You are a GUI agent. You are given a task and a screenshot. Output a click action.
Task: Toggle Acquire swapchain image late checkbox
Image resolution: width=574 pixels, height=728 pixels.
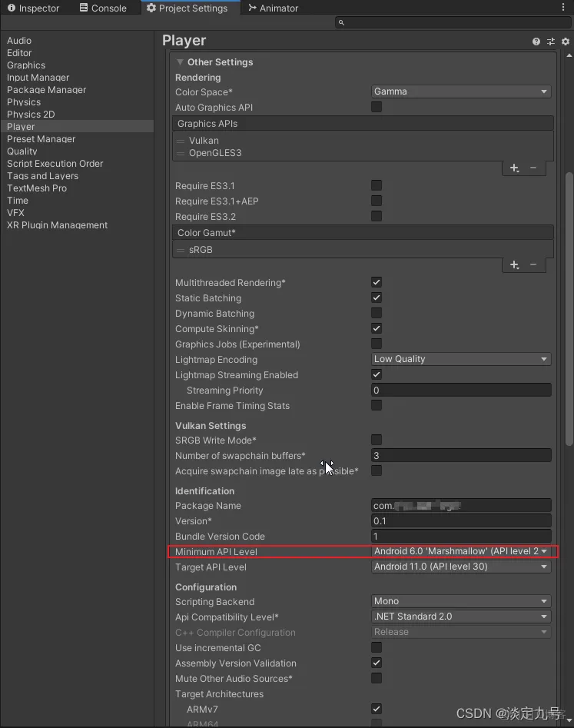tap(377, 470)
